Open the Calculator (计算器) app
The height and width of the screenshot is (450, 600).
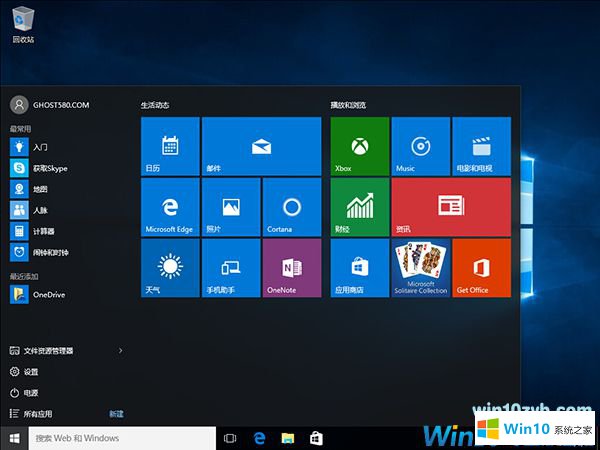coord(67,231)
